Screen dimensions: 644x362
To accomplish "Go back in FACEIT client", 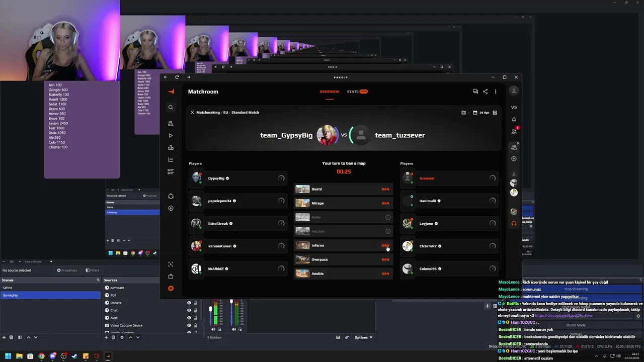I will [x=166, y=77].
